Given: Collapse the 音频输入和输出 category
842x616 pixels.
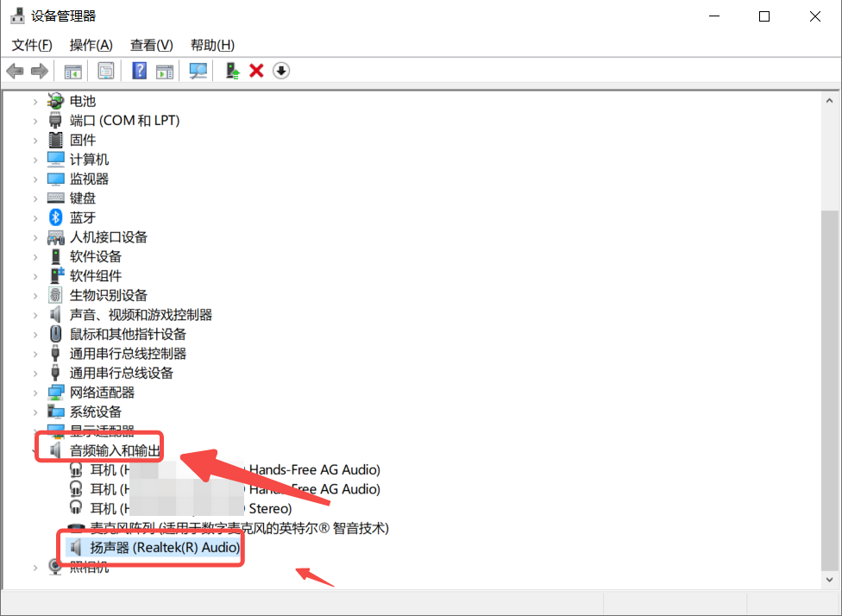Looking at the screenshot, I should [x=35, y=450].
